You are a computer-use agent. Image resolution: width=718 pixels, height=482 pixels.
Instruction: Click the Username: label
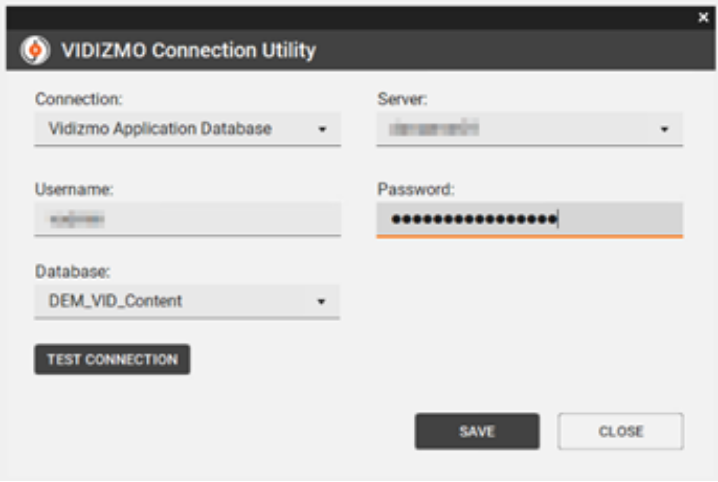pos(74,189)
